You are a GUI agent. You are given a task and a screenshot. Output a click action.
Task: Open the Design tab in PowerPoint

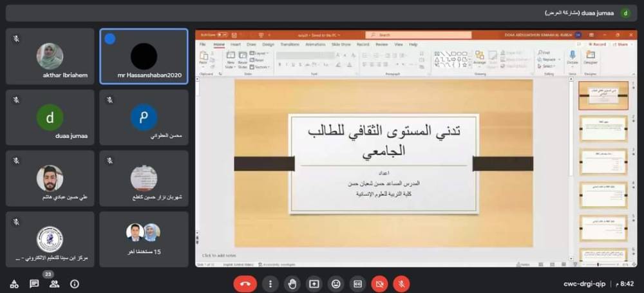268,44
